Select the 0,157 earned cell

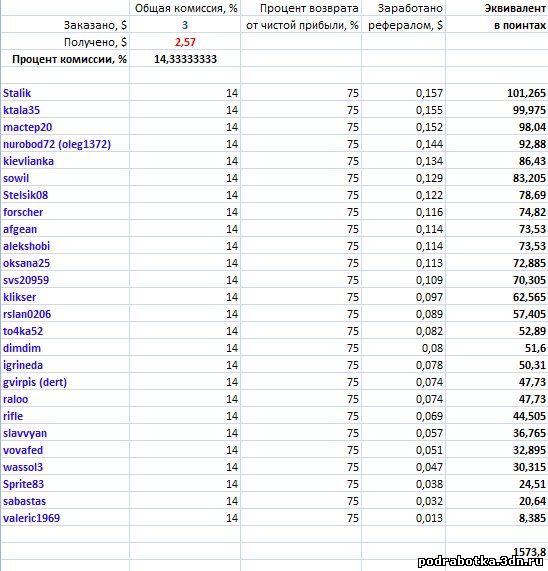click(403, 93)
